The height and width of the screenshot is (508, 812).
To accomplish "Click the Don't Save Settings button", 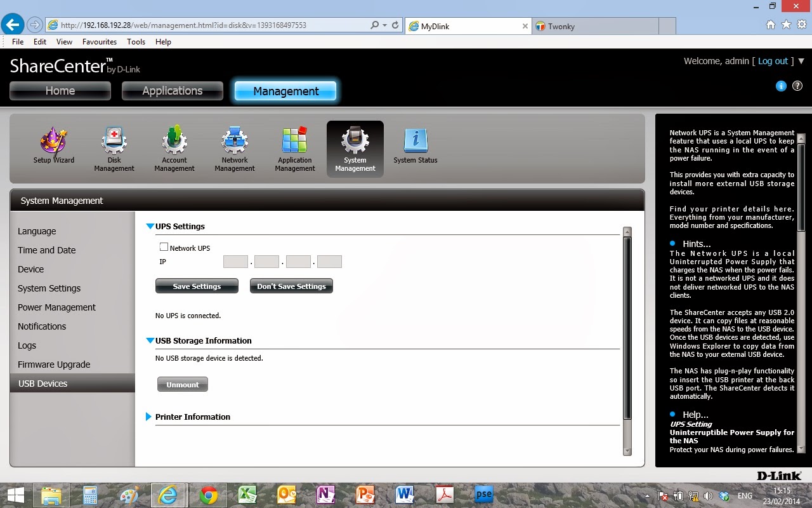I will coord(291,286).
